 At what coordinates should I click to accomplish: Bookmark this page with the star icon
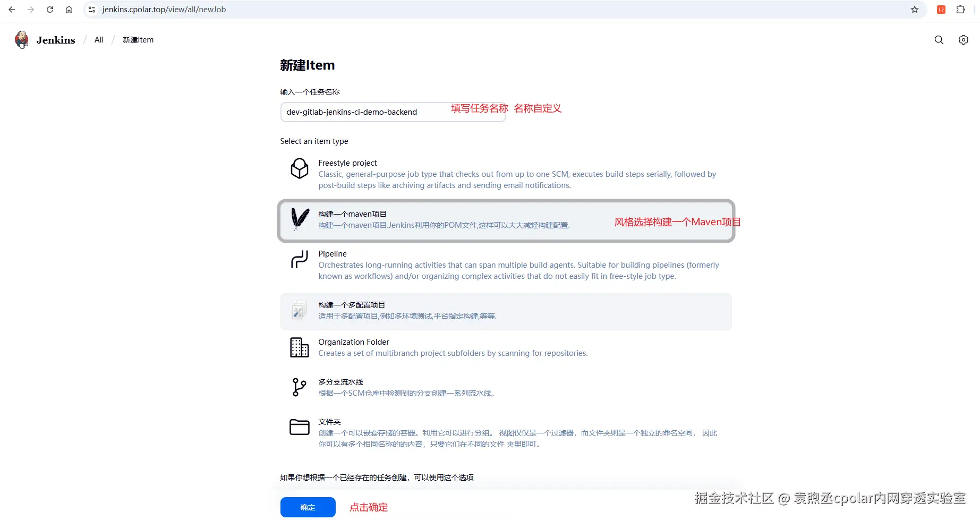pyautogui.click(x=915, y=10)
